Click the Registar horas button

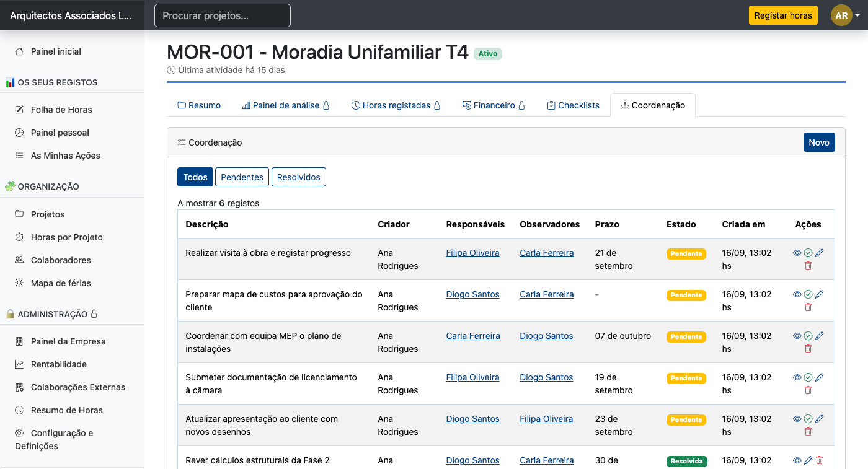(x=783, y=15)
